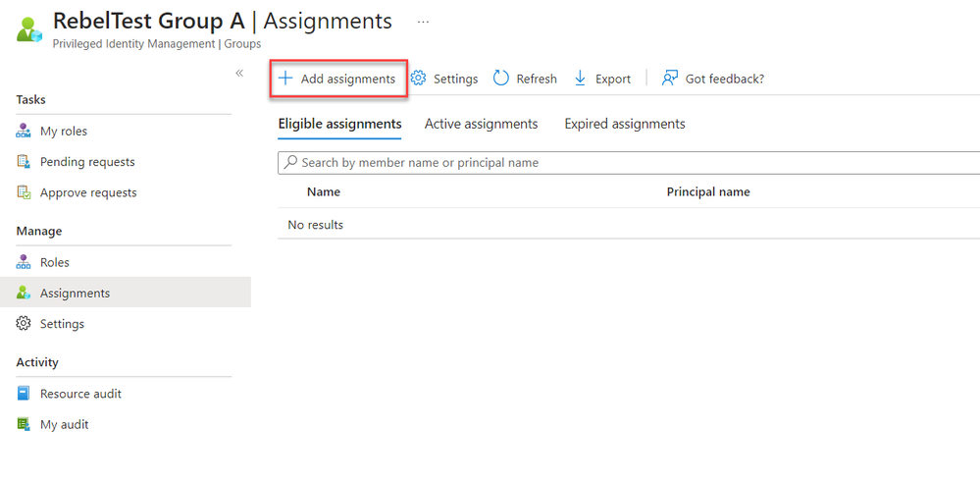Switch to the Expired assignments tab
This screenshot has width=980, height=484.
[x=624, y=124]
